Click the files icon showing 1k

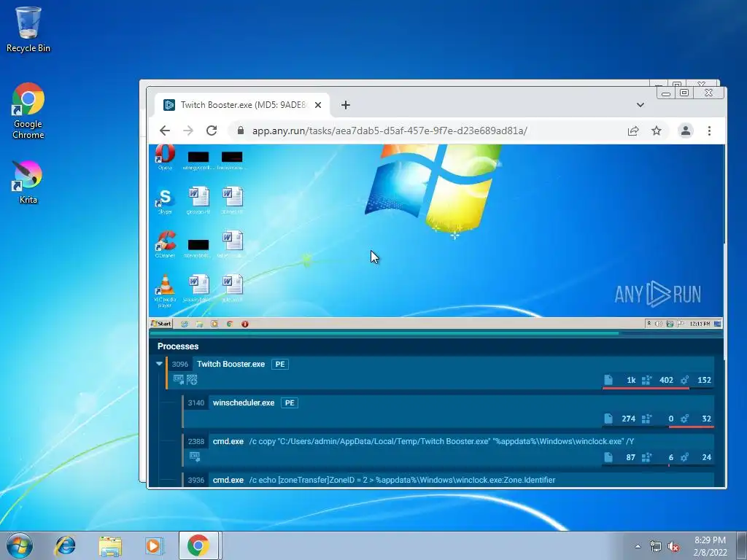pyautogui.click(x=608, y=380)
